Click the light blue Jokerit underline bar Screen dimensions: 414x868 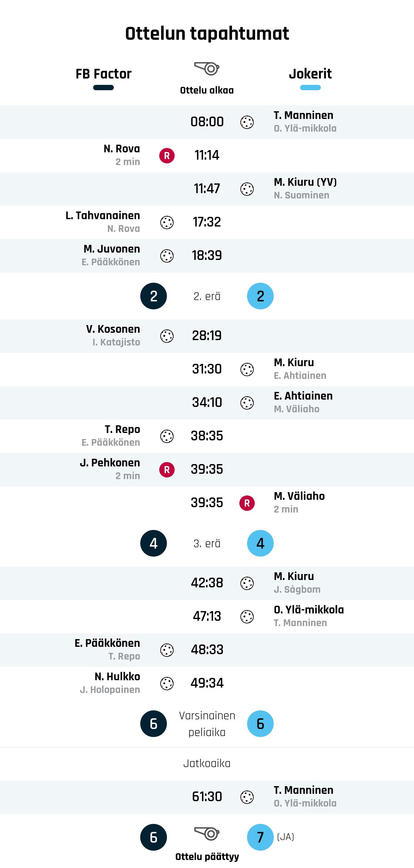click(310, 88)
